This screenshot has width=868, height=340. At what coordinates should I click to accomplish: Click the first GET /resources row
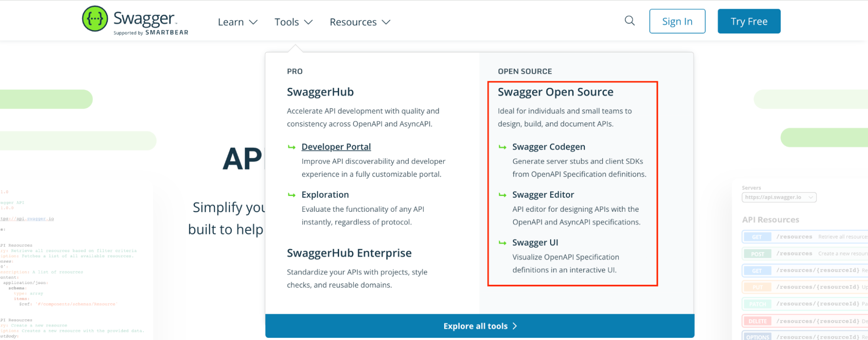tap(805, 237)
